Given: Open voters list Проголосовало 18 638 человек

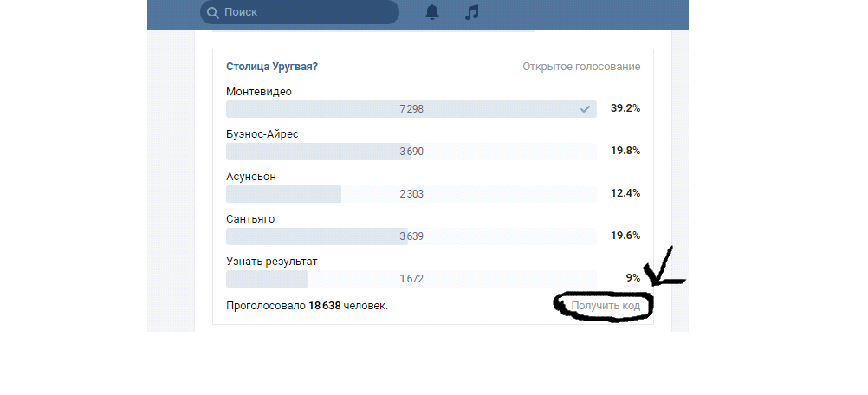Looking at the screenshot, I should click(307, 306).
